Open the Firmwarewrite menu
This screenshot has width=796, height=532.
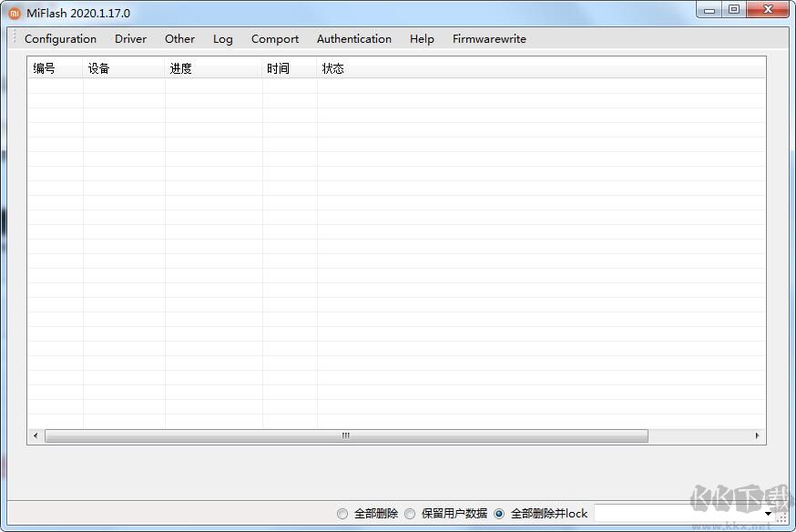[x=488, y=38]
